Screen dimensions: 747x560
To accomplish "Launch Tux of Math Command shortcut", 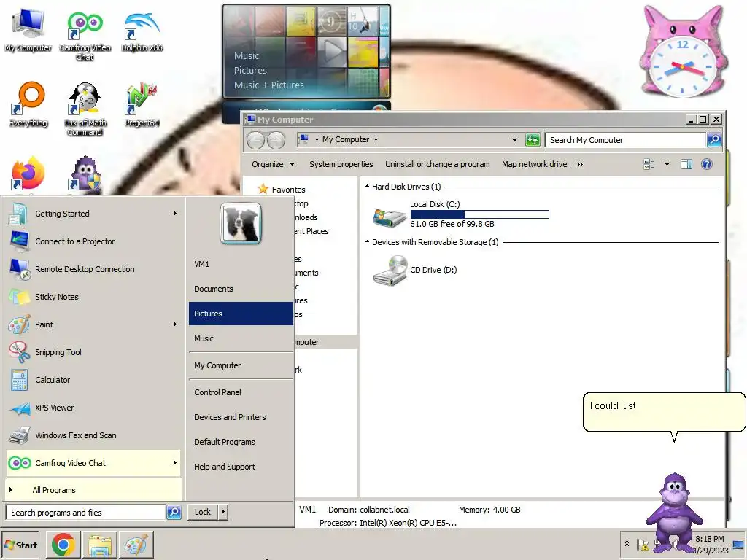I will point(85,109).
